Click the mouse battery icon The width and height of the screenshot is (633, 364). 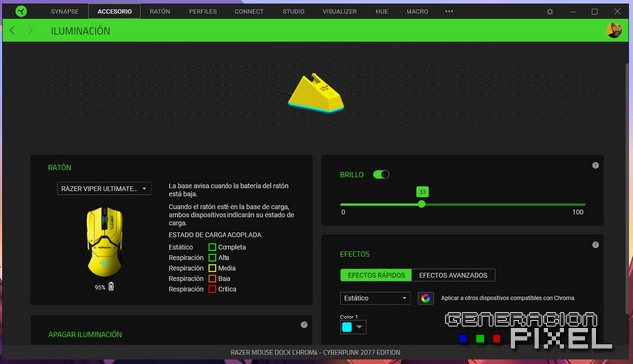pyautogui.click(x=111, y=287)
